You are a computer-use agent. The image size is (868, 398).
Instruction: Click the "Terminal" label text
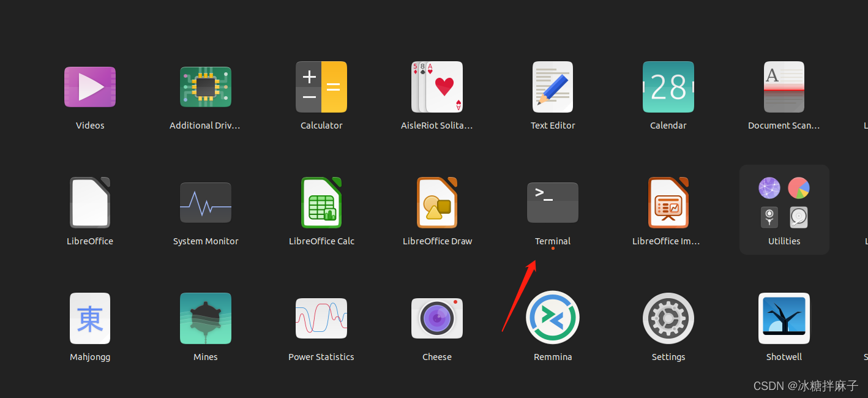point(553,241)
